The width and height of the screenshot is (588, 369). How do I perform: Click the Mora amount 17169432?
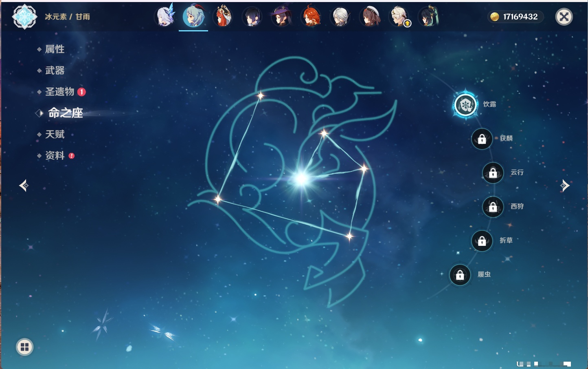pyautogui.click(x=520, y=17)
